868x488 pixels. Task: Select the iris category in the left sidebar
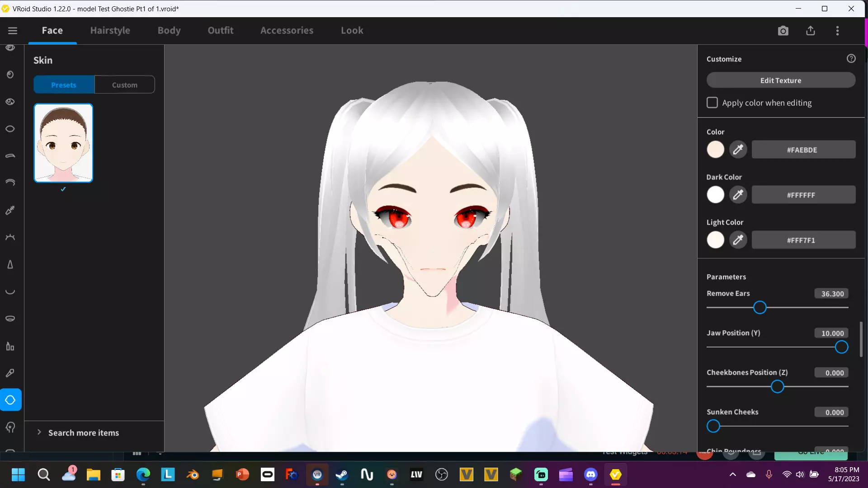click(x=10, y=75)
